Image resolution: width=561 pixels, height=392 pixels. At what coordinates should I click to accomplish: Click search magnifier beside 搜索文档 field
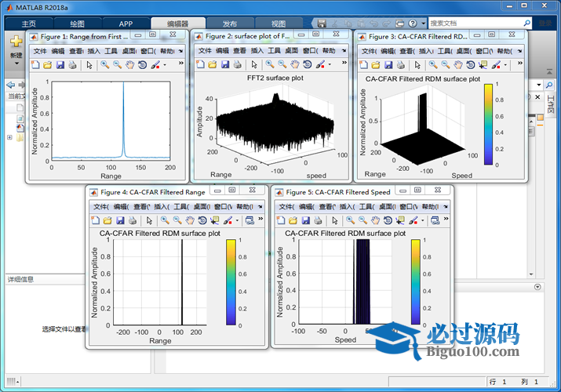pos(526,24)
